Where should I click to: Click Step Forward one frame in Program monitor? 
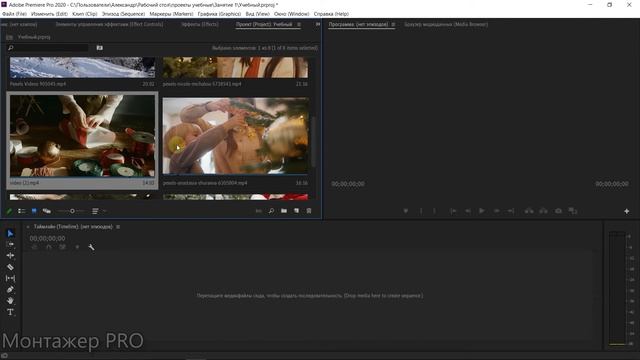[x=497, y=211]
